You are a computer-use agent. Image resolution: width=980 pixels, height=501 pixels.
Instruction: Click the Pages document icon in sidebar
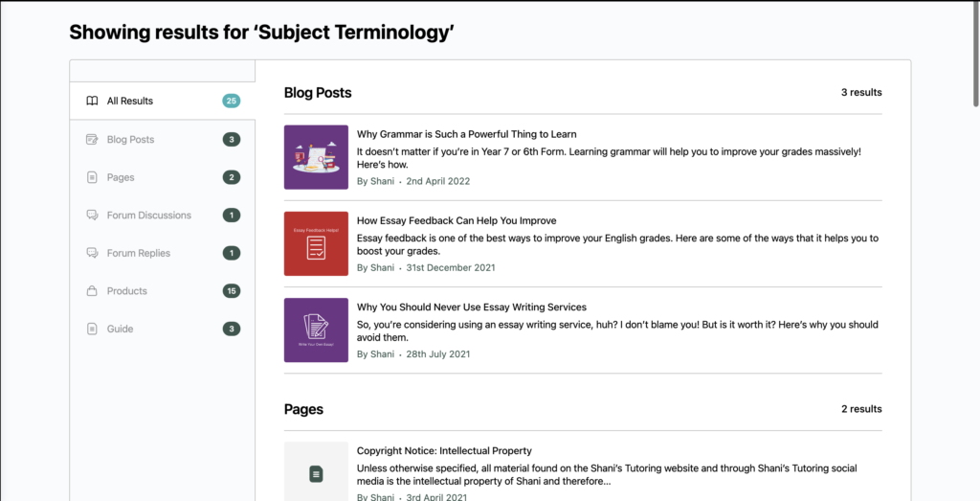pos(92,177)
